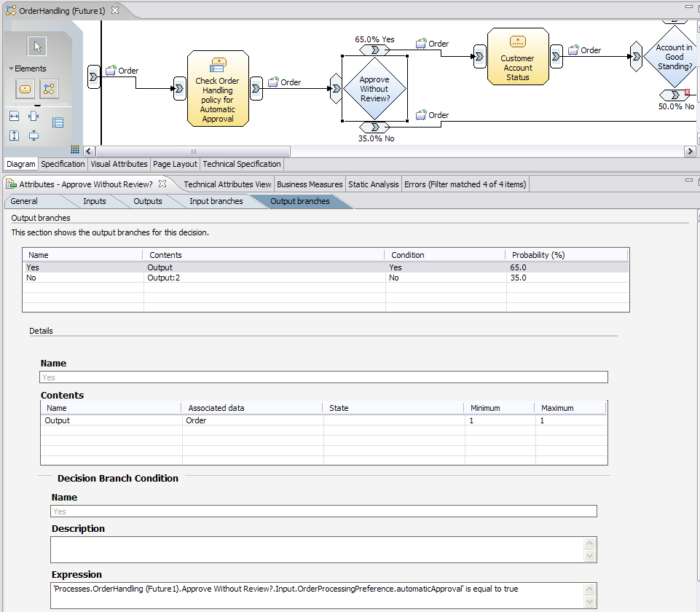Click the 35.0% No output branch connector
Viewport: 700px width, 612px height.
(374, 127)
